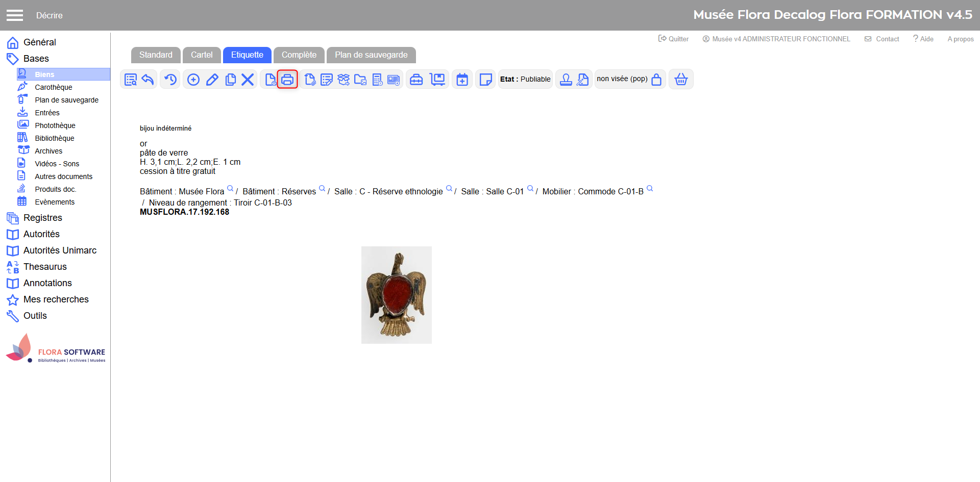
Task: Switch to the Cartel tab
Action: (202, 55)
